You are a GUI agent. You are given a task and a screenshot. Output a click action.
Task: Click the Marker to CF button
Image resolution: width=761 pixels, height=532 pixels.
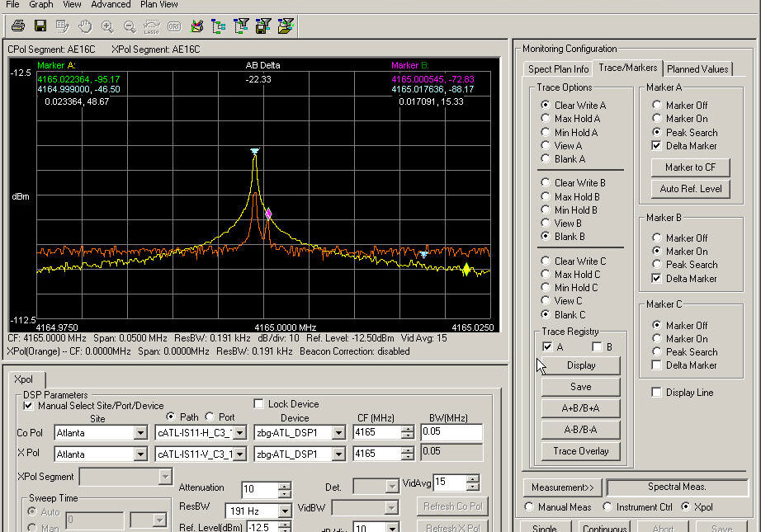[x=690, y=167]
